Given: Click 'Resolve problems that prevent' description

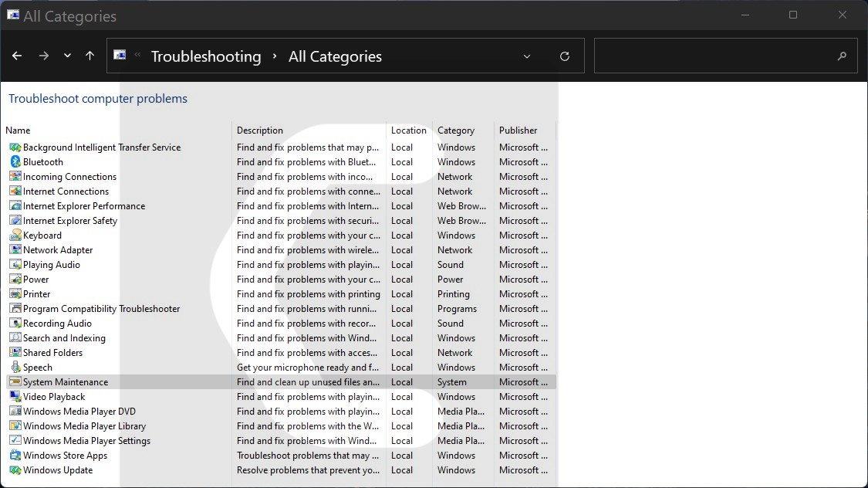Looking at the screenshot, I should pyautogui.click(x=308, y=470).
